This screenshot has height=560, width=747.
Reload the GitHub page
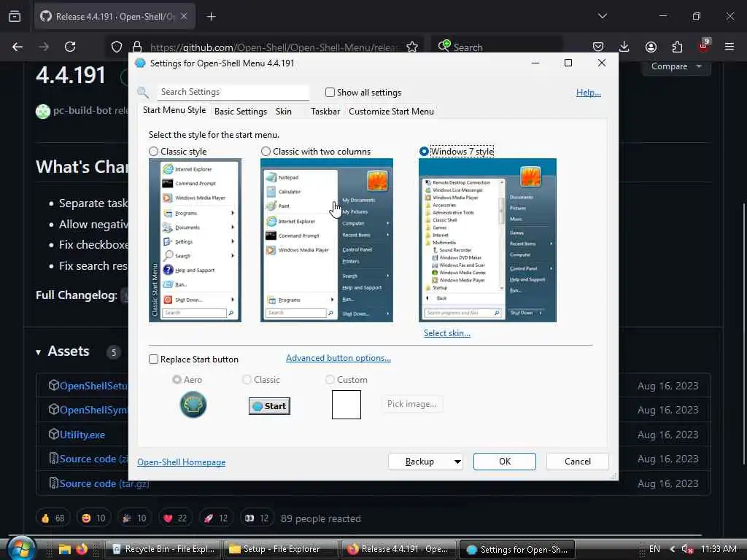pos(70,47)
